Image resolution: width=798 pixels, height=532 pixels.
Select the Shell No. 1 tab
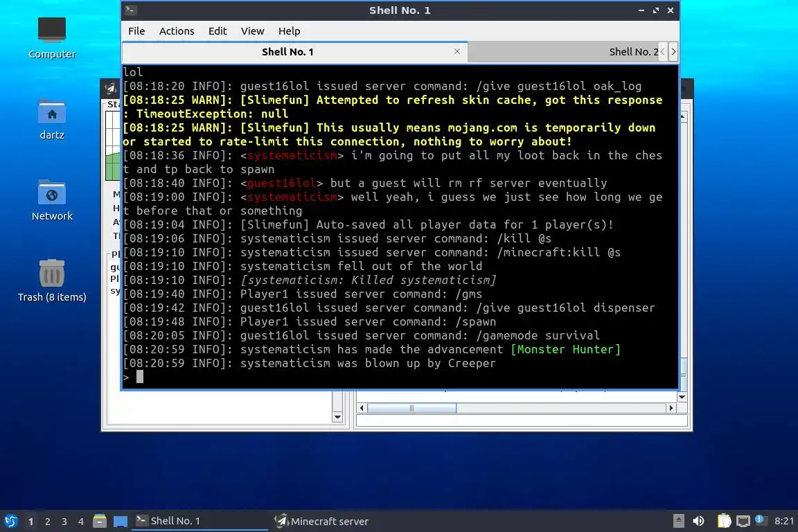[x=294, y=52]
